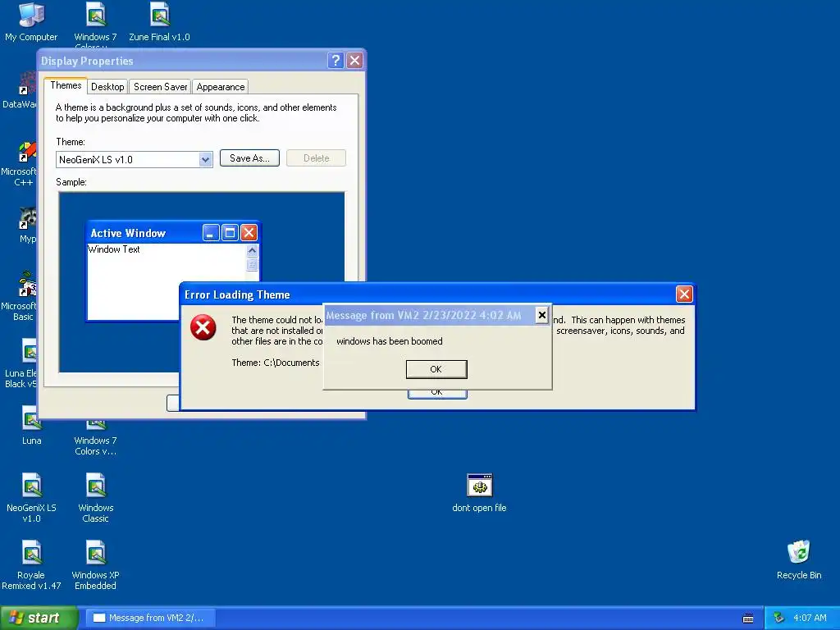This screenshot has width=840, height=630.
Task: Open the DataWa shortcut icon
Action: tap(28, 84)
